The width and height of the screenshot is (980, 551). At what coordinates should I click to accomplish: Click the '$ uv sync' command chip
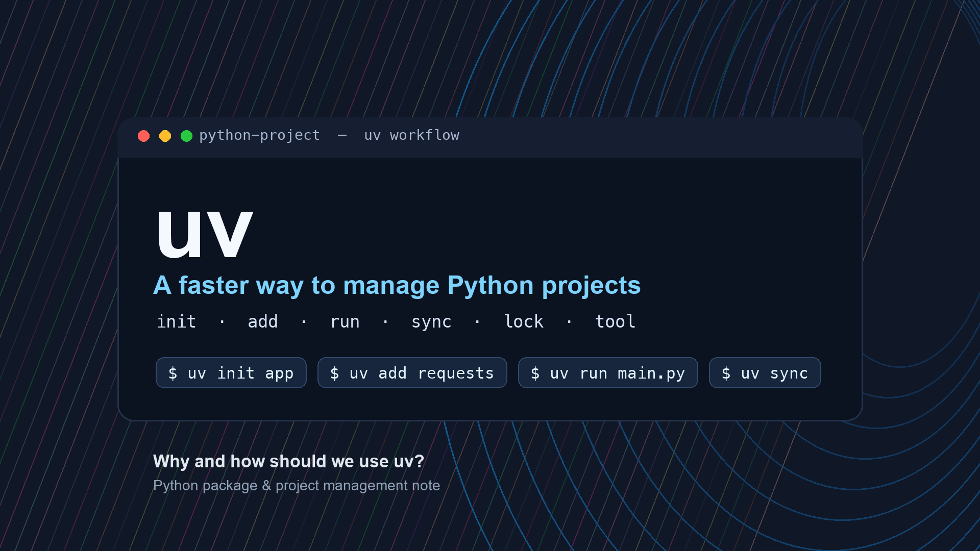coord(765,373)
